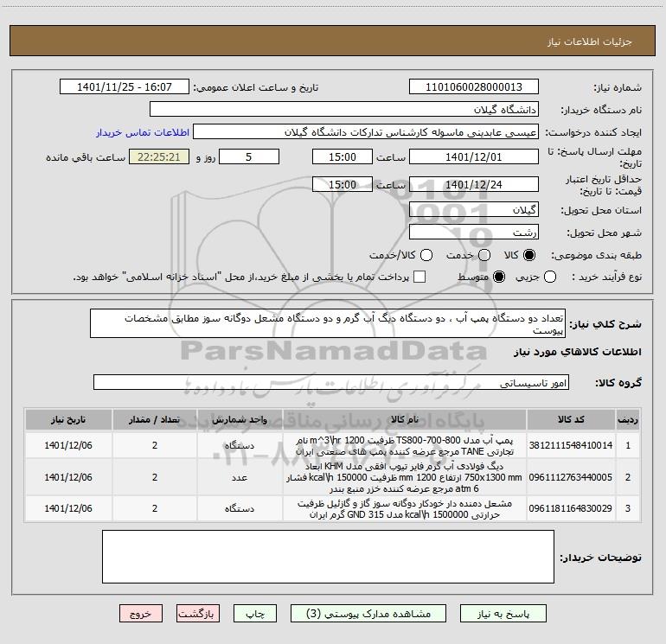
Task: Click the quantity 2 in row 3
Action: pyautogui.click(x=155, y=508)
